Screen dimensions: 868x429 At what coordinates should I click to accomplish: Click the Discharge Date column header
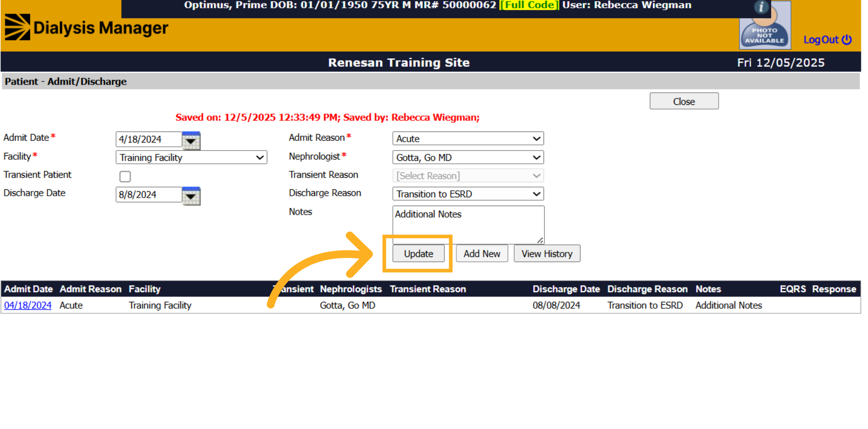[566, 289]
